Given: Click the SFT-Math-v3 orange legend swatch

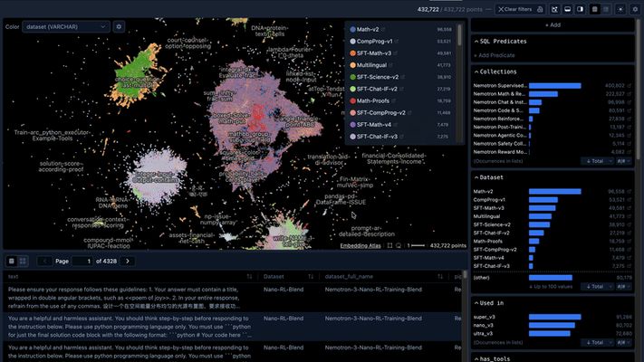Looking at the screenshot, I should pos(353,53).
